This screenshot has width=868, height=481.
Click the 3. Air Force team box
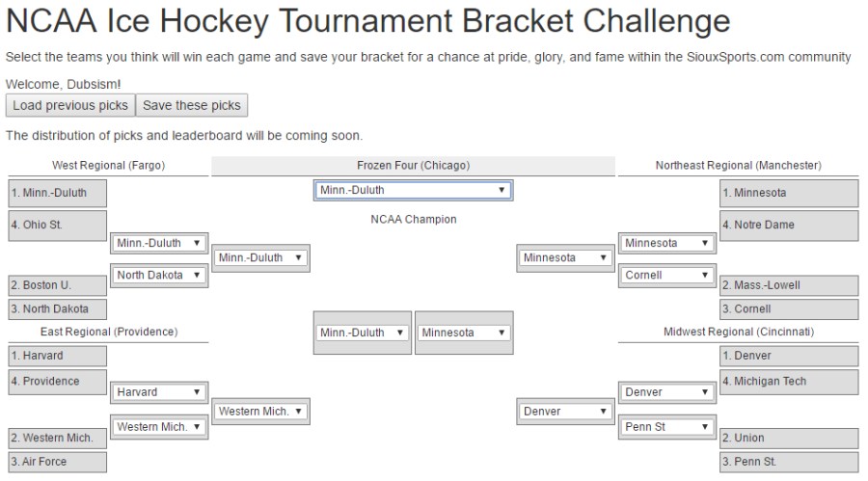pyautogui.click(x=57, y=462)
